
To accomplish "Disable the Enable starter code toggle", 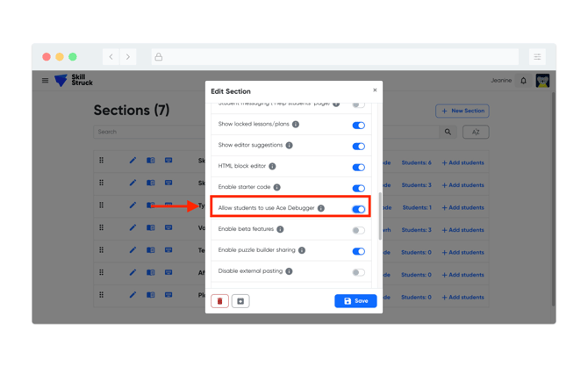I will click(x=358, y=188).
